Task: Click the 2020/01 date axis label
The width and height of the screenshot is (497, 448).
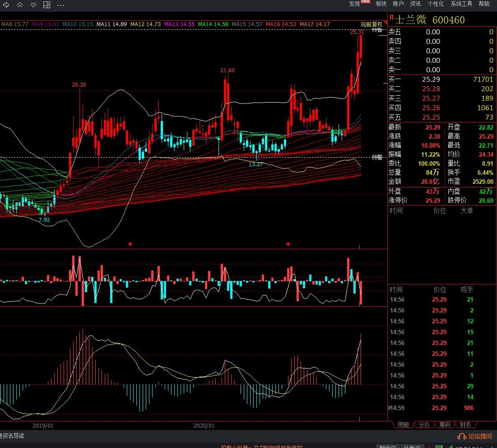Action: tap(204, 425)
